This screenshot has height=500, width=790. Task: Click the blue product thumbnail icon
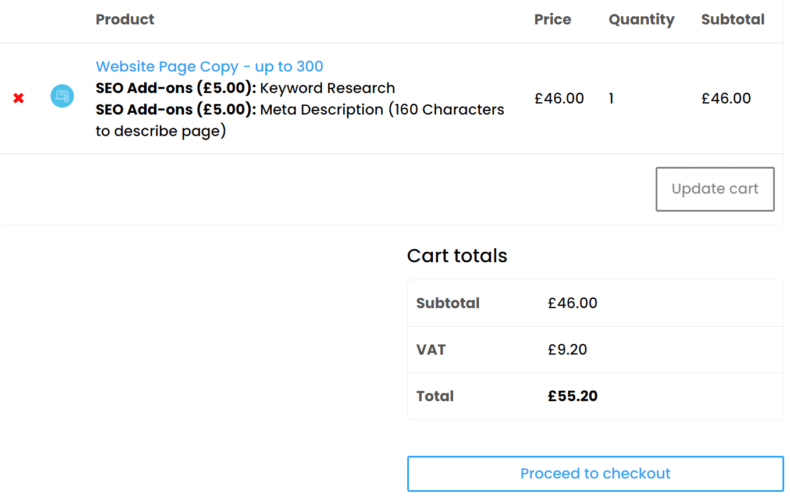(x=62, y=97)
